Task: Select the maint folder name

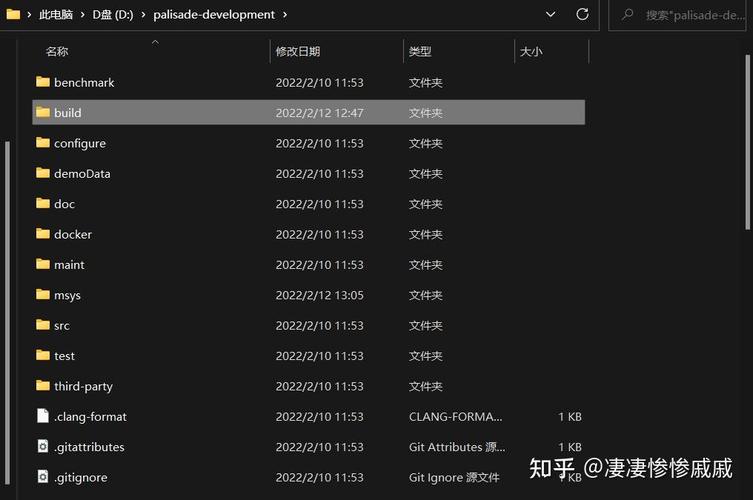Action: coord(69,265)
